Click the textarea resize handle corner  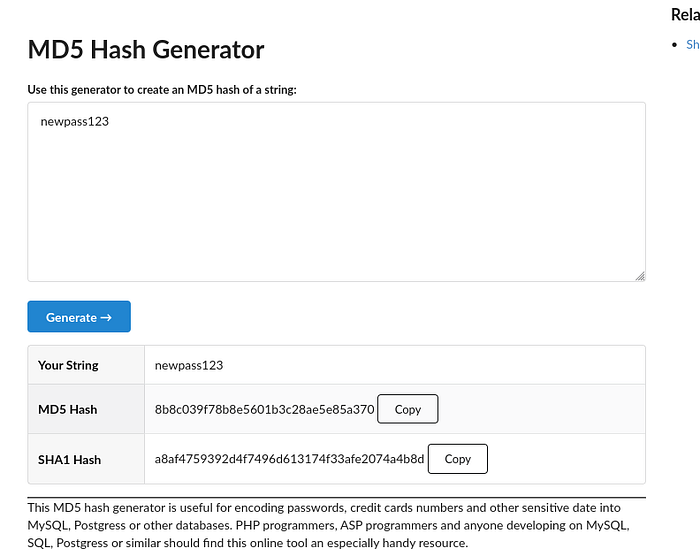(x=640, y=275)
